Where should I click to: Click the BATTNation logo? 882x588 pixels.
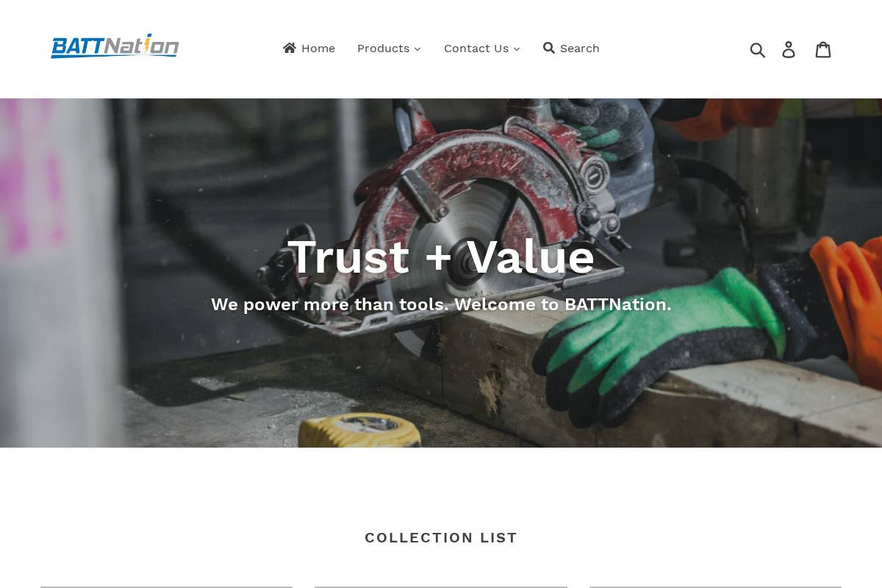click(x=115, y=46)
